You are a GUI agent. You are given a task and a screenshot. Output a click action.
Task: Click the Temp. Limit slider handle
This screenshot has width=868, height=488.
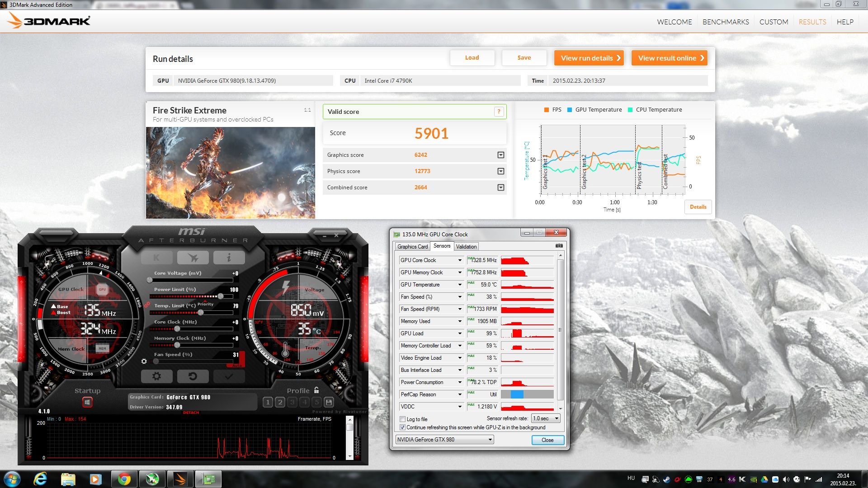201,313
